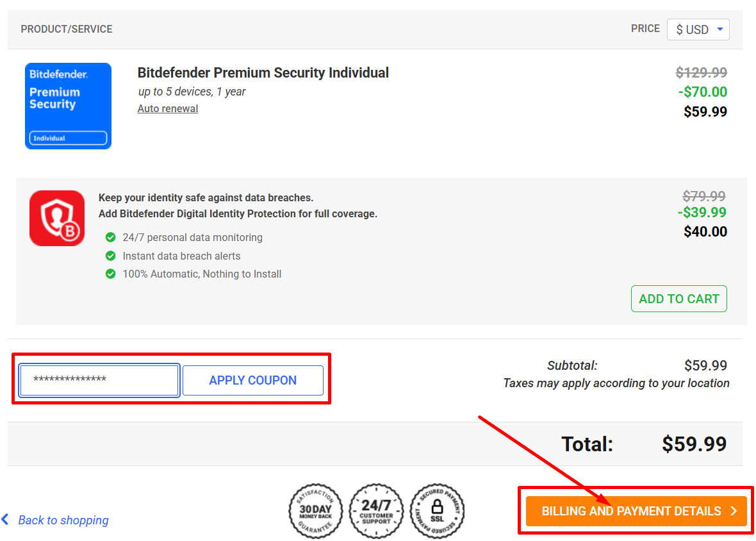Select the coupon code input field
756x541 pixels.
coord(98,379)
